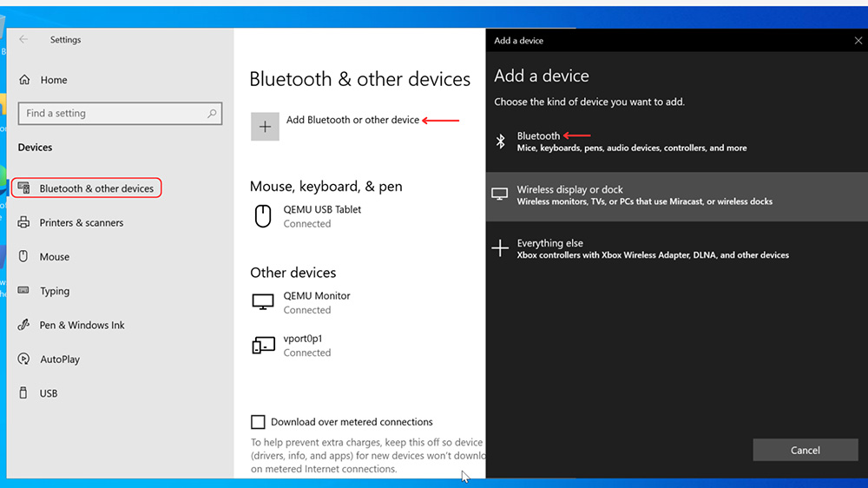Cancel the Add a device dialog
This screenshot has width=868, height=488.
coord(806,451)
